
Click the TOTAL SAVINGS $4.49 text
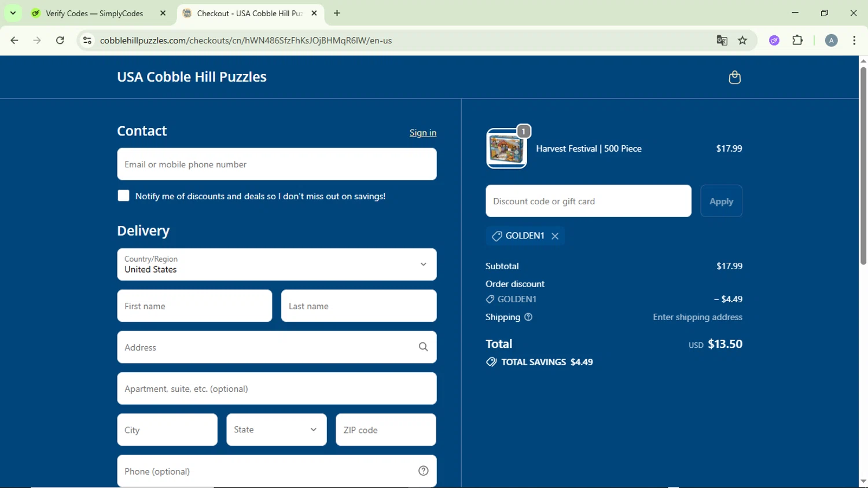pyautogui.click(x=547, y=362)
